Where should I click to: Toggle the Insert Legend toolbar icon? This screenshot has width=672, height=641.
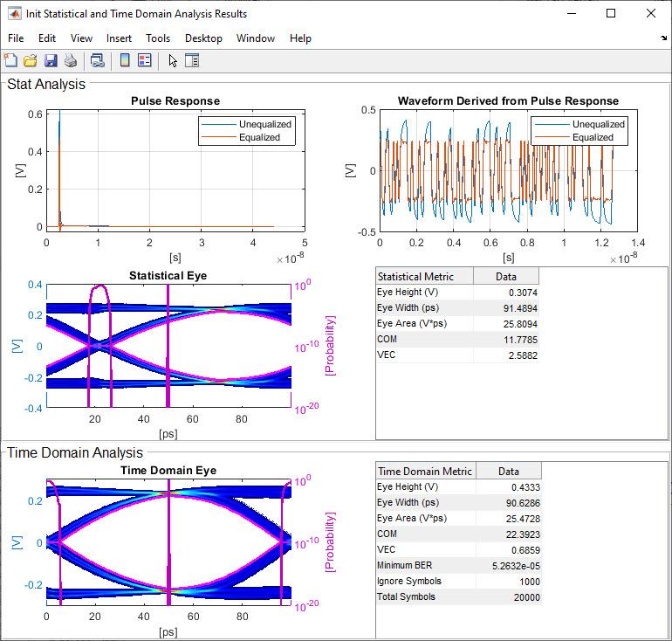click(145, 60)
